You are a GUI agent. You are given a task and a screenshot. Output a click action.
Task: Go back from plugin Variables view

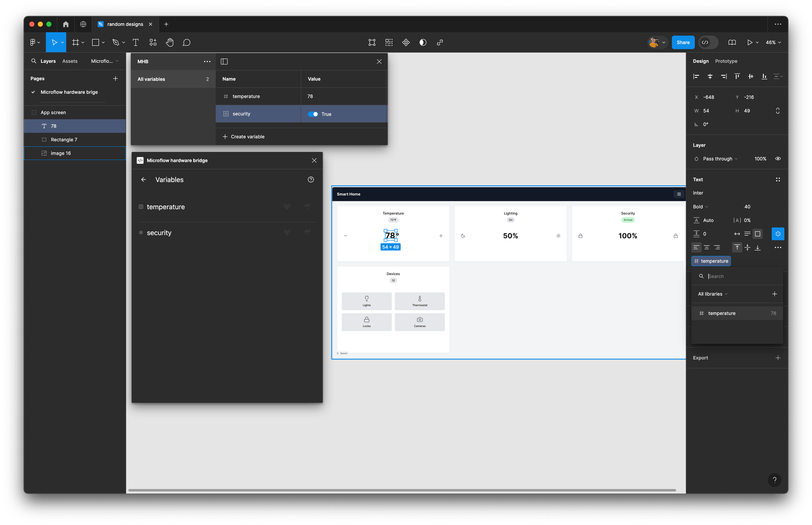pos(143,180)
